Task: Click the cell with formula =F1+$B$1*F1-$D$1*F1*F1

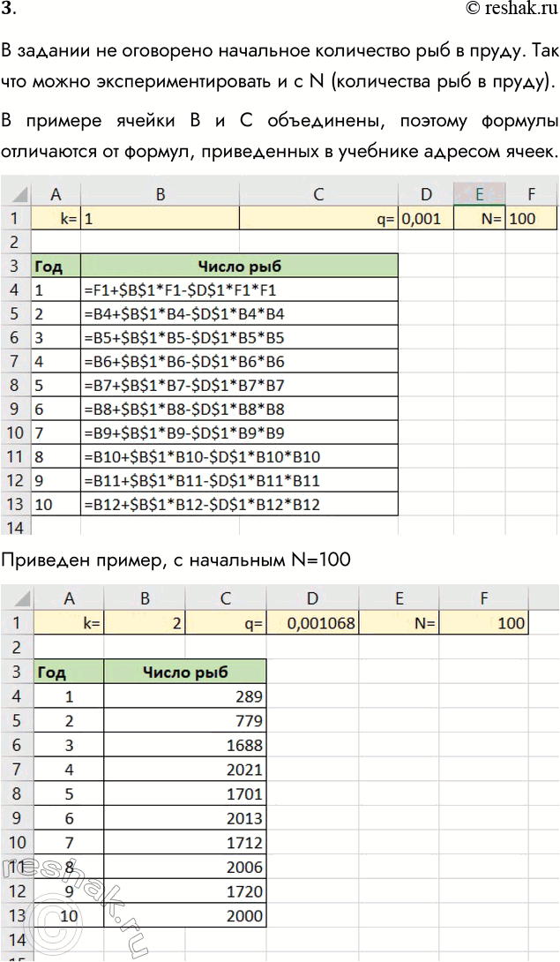Action: point(239,289)
